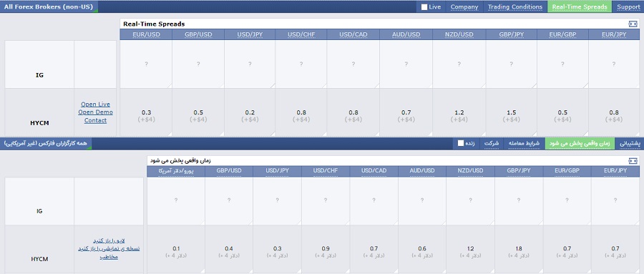Sort by GBP/JPY column in English table
This screenshot has width=644, height=274.
512,34
